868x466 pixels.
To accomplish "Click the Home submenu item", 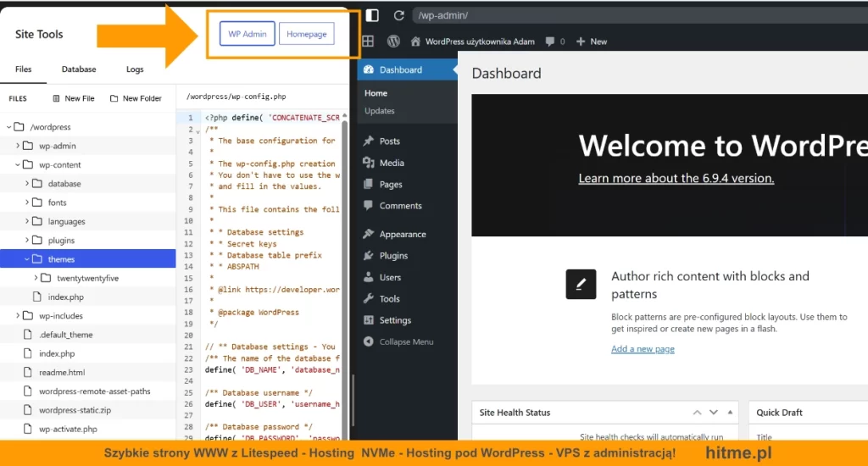I will tap(376, 93).
